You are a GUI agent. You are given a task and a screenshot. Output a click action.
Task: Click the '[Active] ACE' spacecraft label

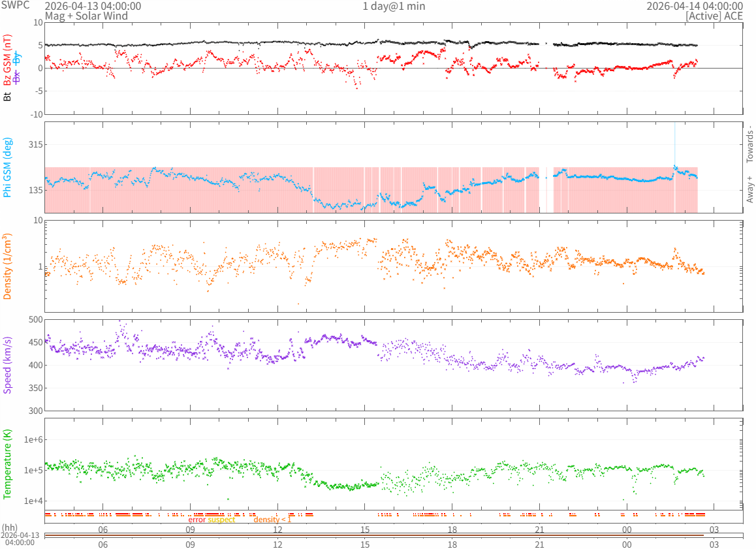pyautogui.click(x=714, y=16)
